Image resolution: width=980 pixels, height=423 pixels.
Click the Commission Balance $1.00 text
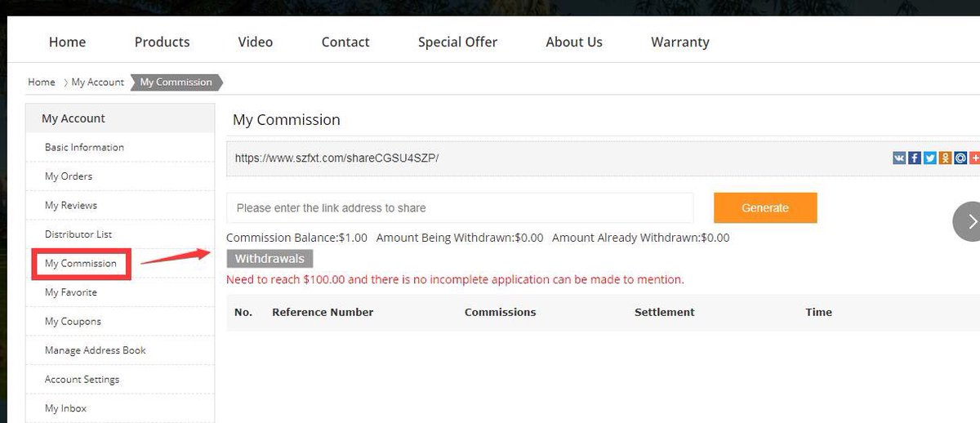click(296, 238)
